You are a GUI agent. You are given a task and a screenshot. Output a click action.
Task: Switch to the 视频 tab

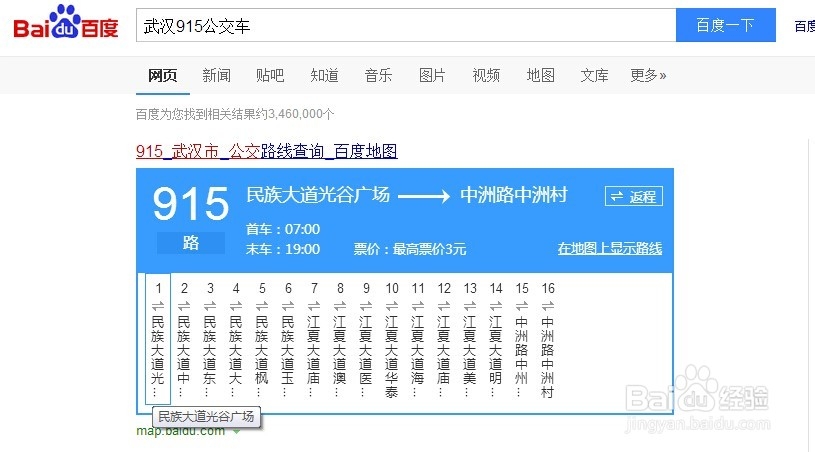pyautogui.click(x=487, y=76)
